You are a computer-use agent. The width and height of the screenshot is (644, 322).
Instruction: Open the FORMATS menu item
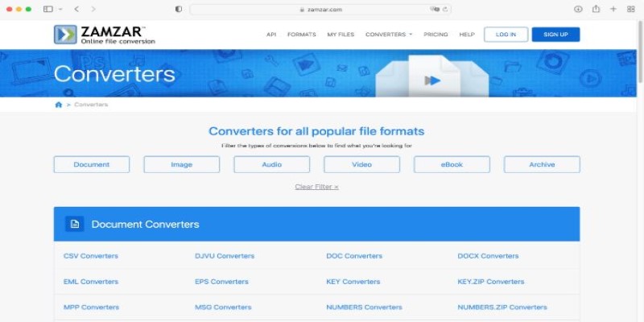(x=301, y=35)
